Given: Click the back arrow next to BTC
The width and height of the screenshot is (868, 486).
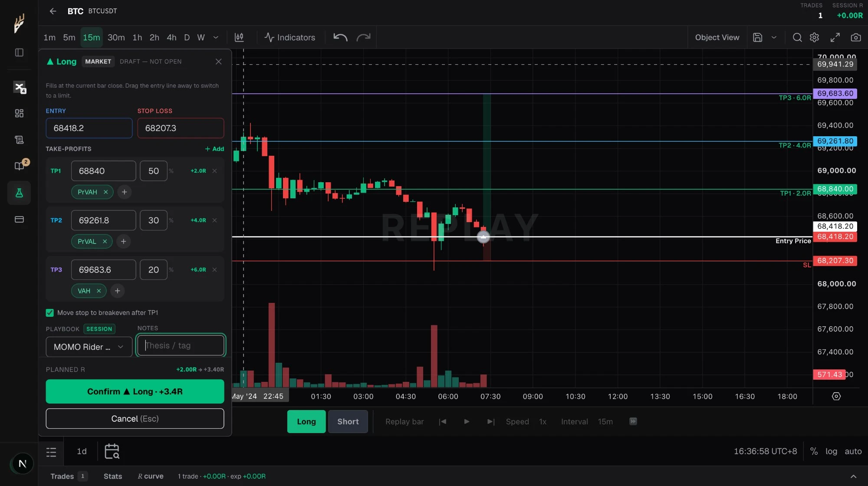Looking at the screenshot, I should tap(53, 11).
